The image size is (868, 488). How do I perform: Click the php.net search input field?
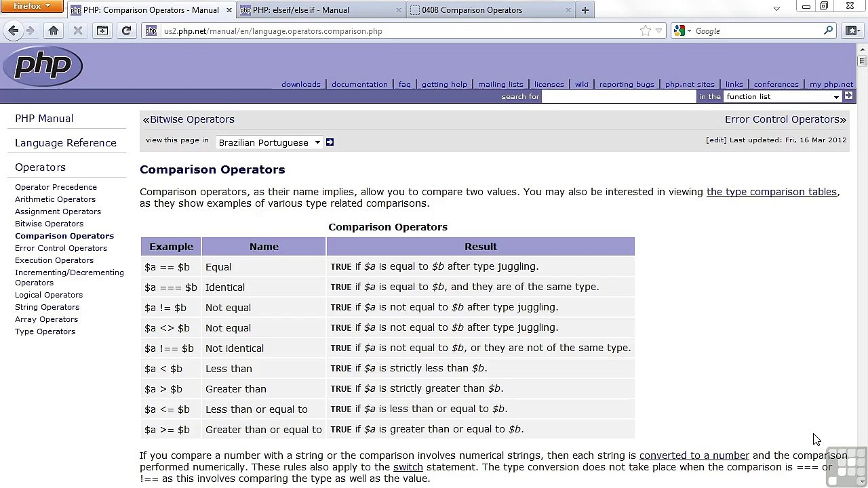[x=619, y=96]
